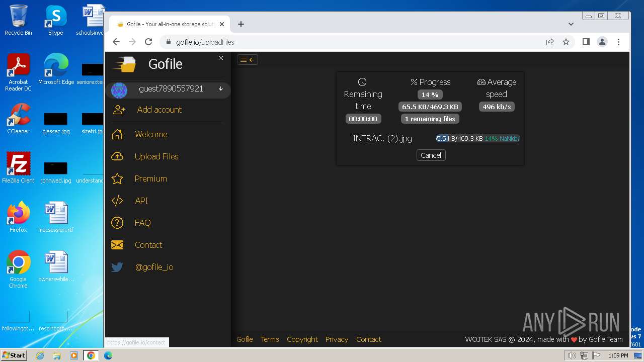The image size is (644, 362).
Task: Open the API menu item
Action: click(x=141, y=201)
